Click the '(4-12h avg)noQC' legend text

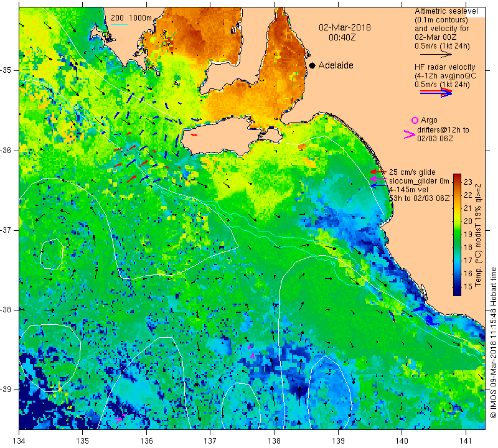coord(445,75)
